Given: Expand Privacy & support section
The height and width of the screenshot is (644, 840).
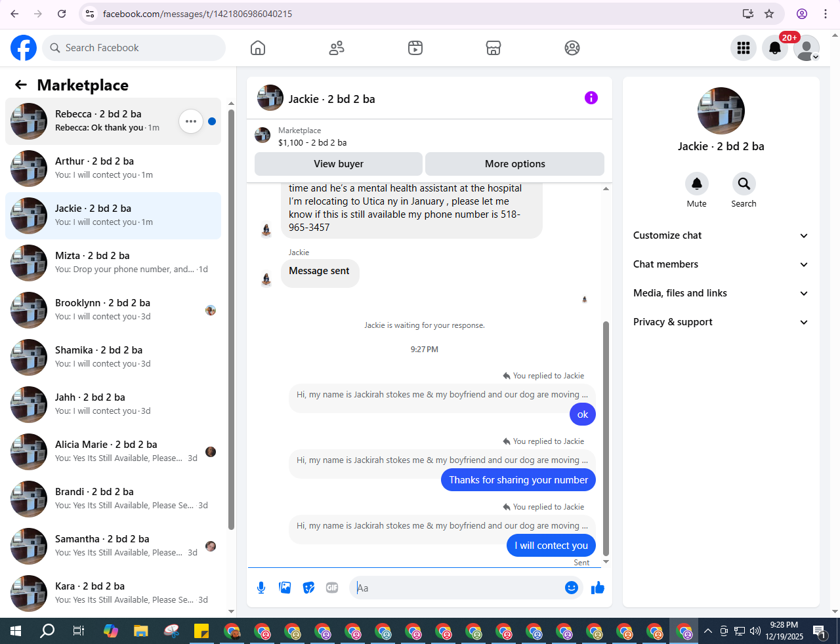Looking at the screenshot, I should click(x=721, y=322).
